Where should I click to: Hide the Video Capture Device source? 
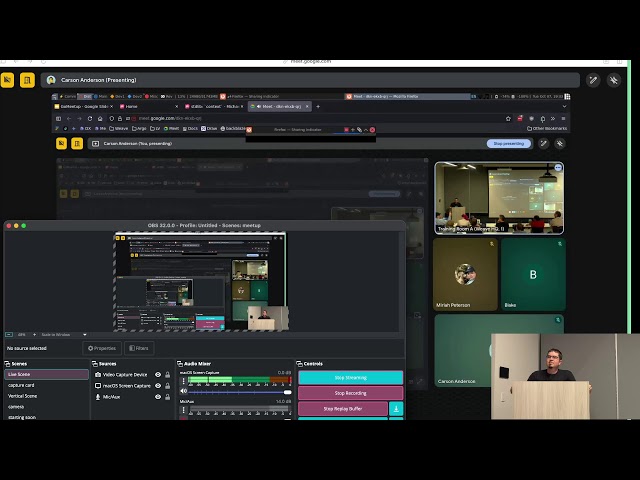pyautogui.click(x=158, y=375)
